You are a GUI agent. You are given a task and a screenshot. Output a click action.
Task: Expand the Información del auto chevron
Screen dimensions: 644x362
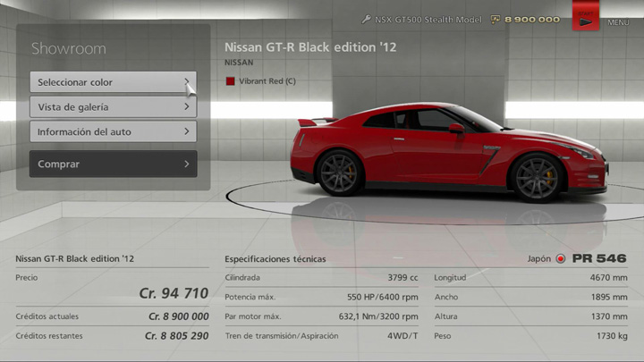pos(187,131)
